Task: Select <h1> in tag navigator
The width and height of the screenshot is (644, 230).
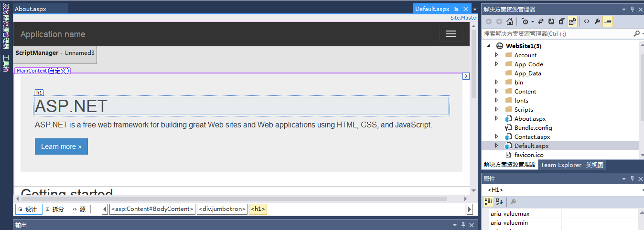Action: point(258,209)
